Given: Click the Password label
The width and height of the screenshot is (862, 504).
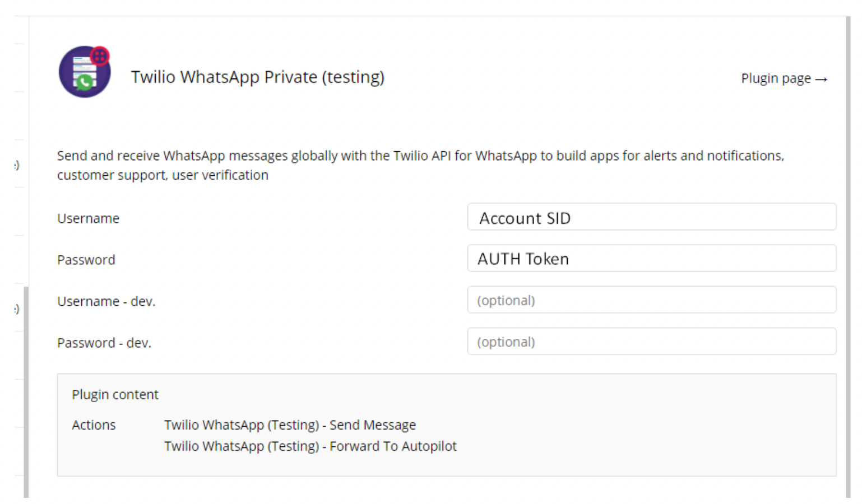Looking at the screenshot, I should pos(86,260).
